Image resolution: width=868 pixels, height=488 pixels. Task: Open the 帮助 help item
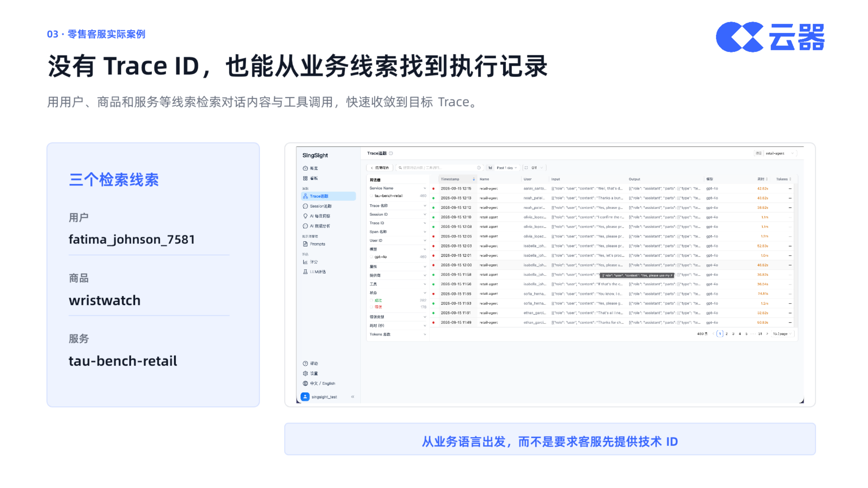click(310, 363)
